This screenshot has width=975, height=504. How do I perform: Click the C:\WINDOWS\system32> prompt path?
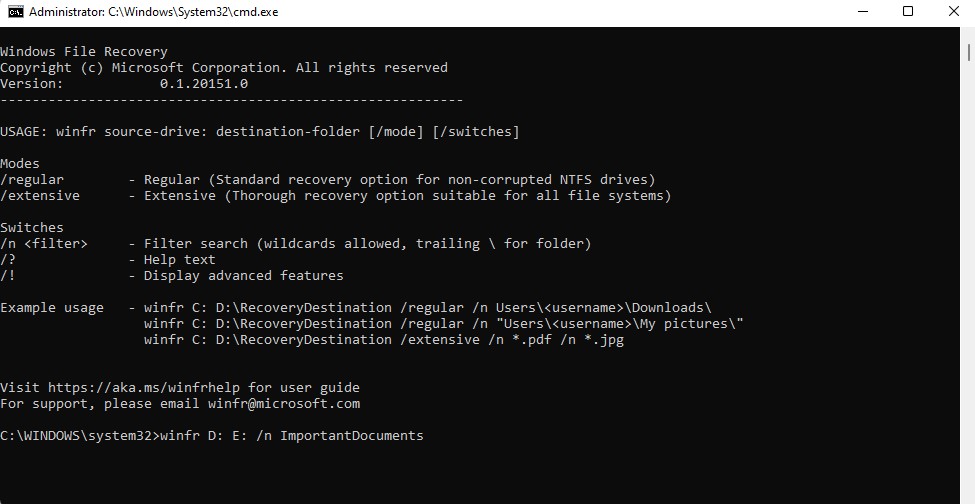[79, 436]
